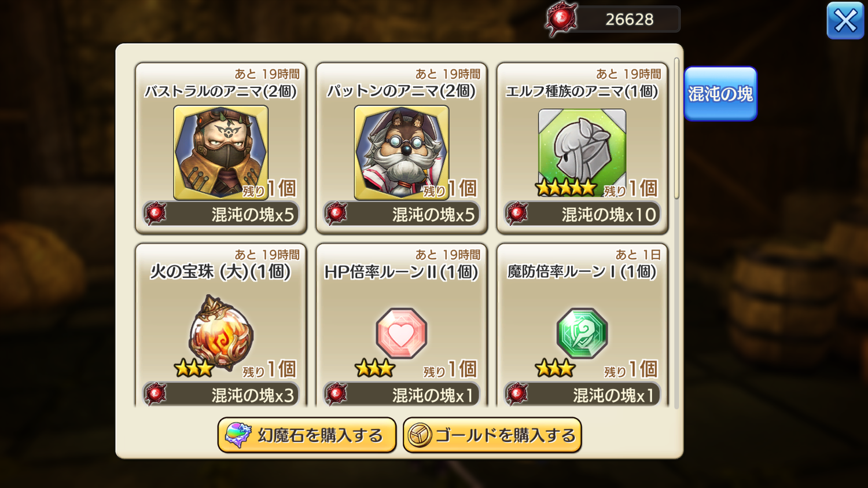This screenshot has width=868, height=488.
Task: Close the shop with the blue X
Action: [845, 21]
